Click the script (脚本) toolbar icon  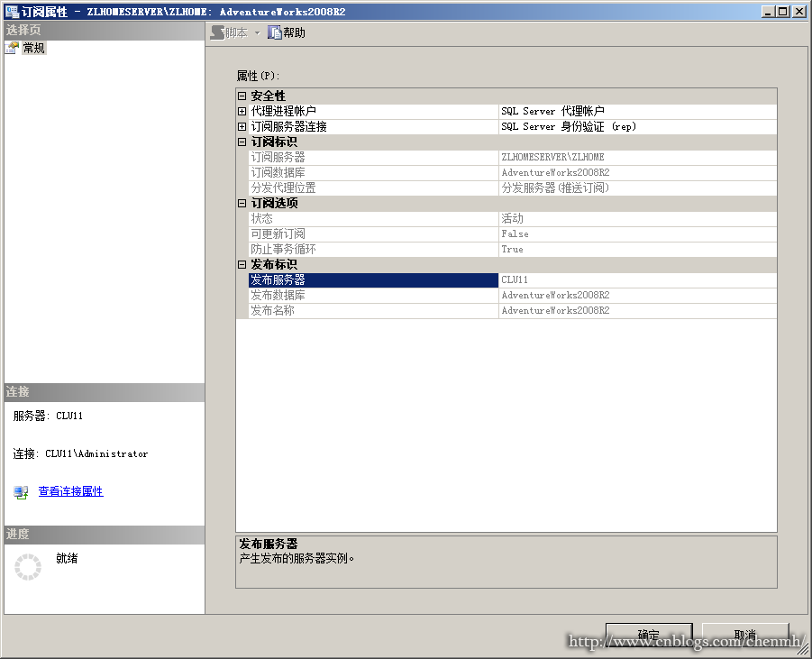217,32
